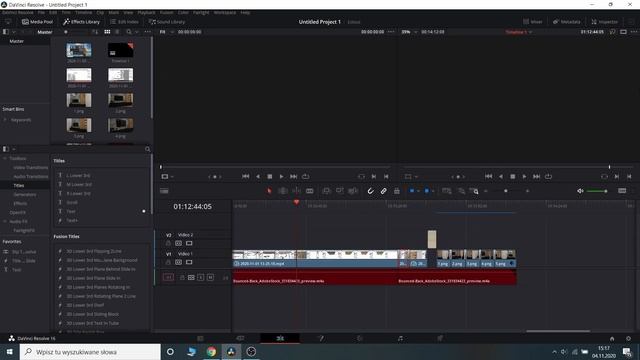Screen dimensions: 640x360
Task: Mute audio track with the M button
Action: (210, 278)
